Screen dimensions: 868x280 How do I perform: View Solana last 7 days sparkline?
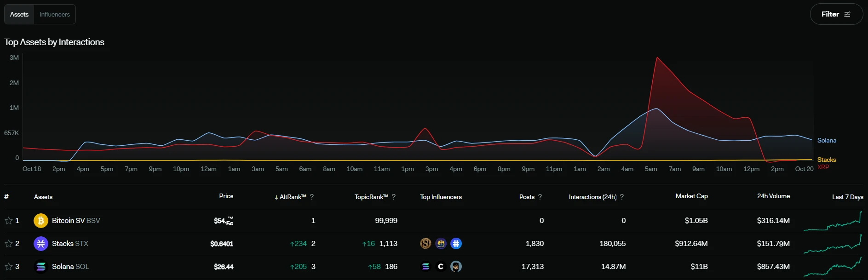click(x=833, y=267)
